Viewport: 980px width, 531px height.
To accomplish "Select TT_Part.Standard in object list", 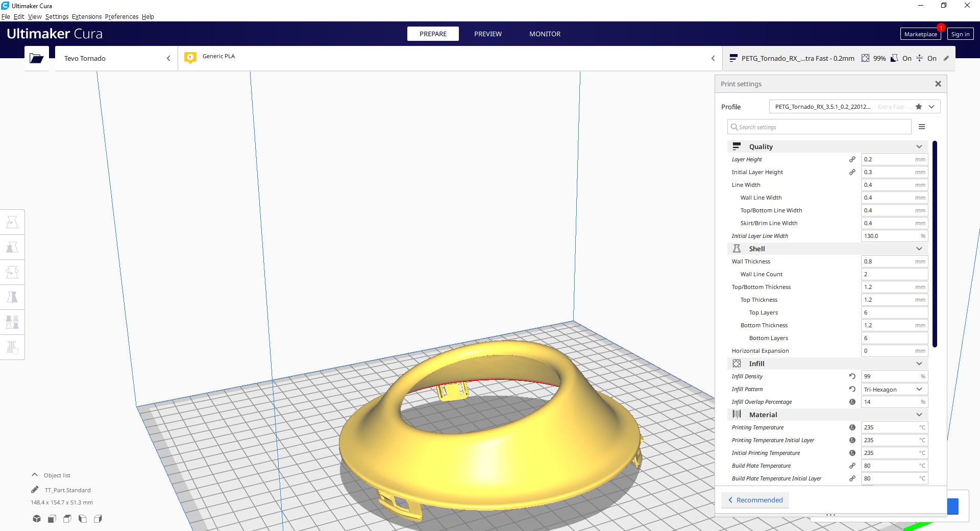I will [67, 490].
